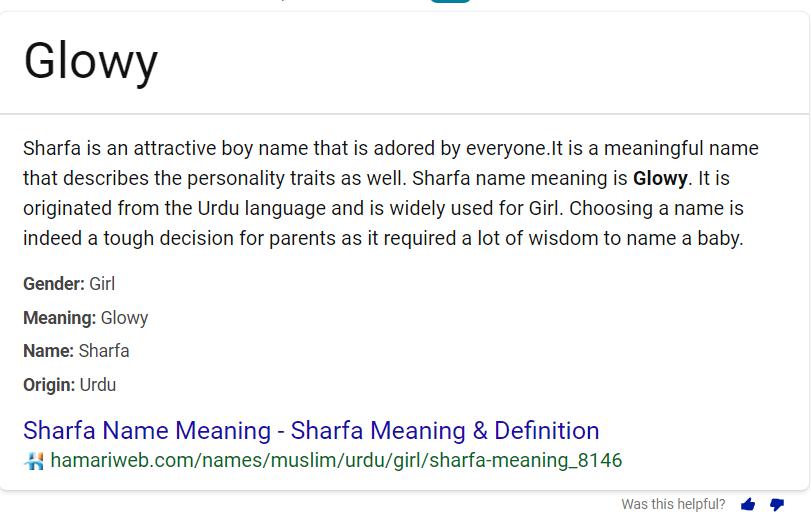Click the Urdu value beside Origin
811x520 pixels.
click(x=98, y=385)
